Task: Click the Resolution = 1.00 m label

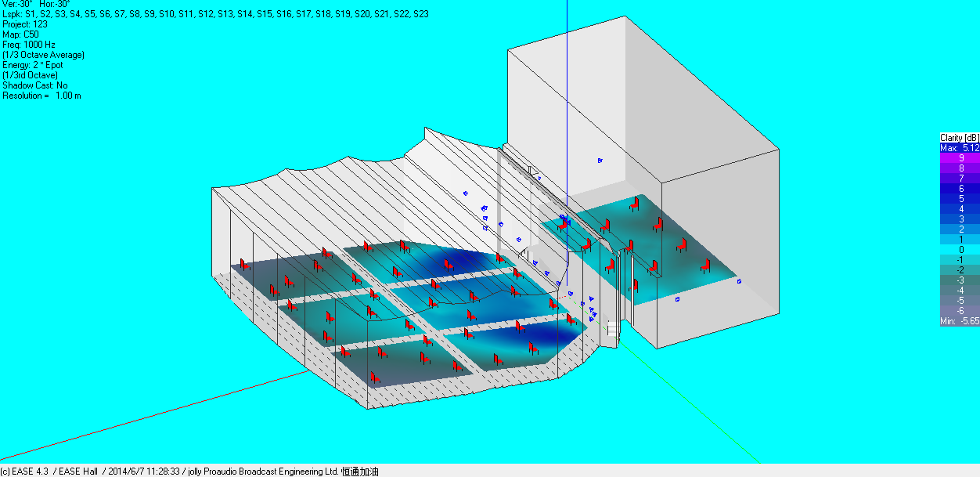Action: click(41, 96)
